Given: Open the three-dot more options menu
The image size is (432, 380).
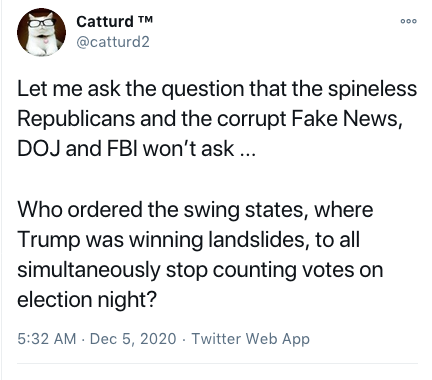Looking at the screenshot, I should pos(408,21).
